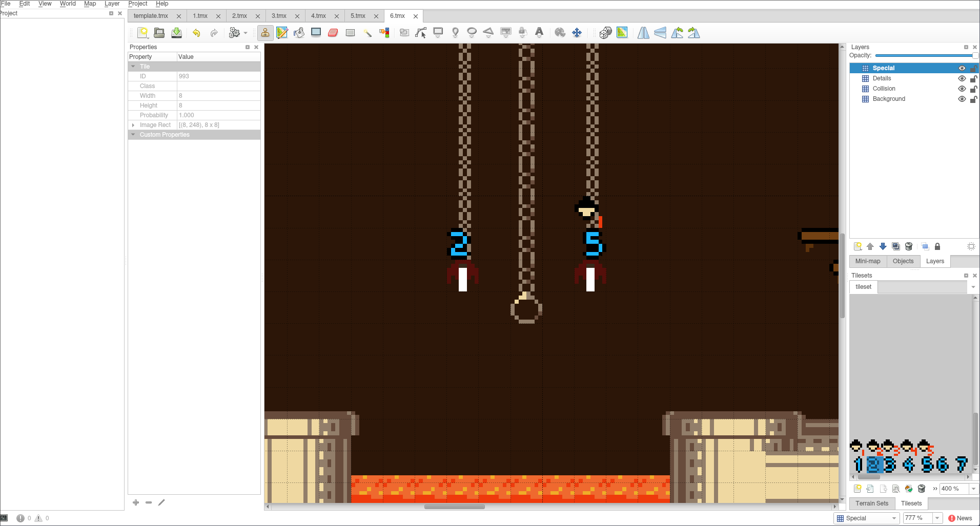
Task: Open the 777 % zoom dropdown
Action: tap(937, 518)
